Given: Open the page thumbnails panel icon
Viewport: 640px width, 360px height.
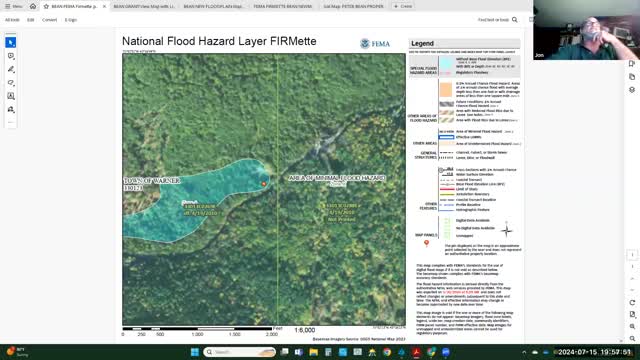Looking at the screenshot, I should click(632, 77).
